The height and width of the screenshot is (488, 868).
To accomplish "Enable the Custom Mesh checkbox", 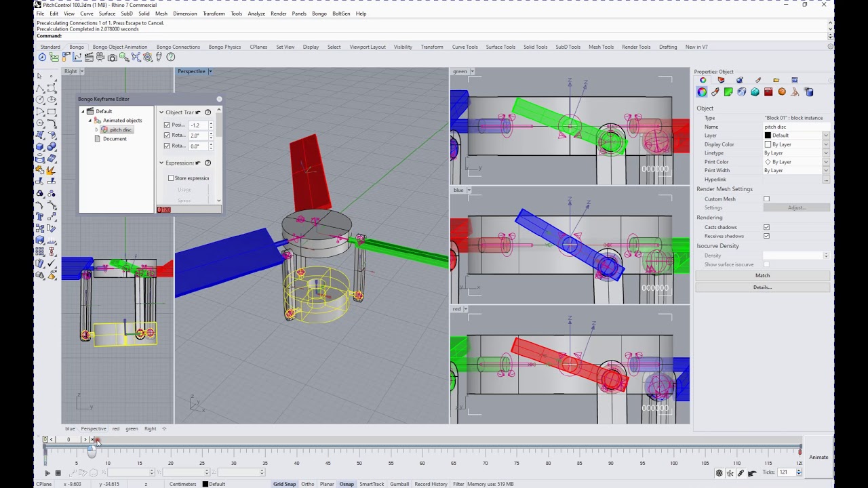I will (766, 199).
